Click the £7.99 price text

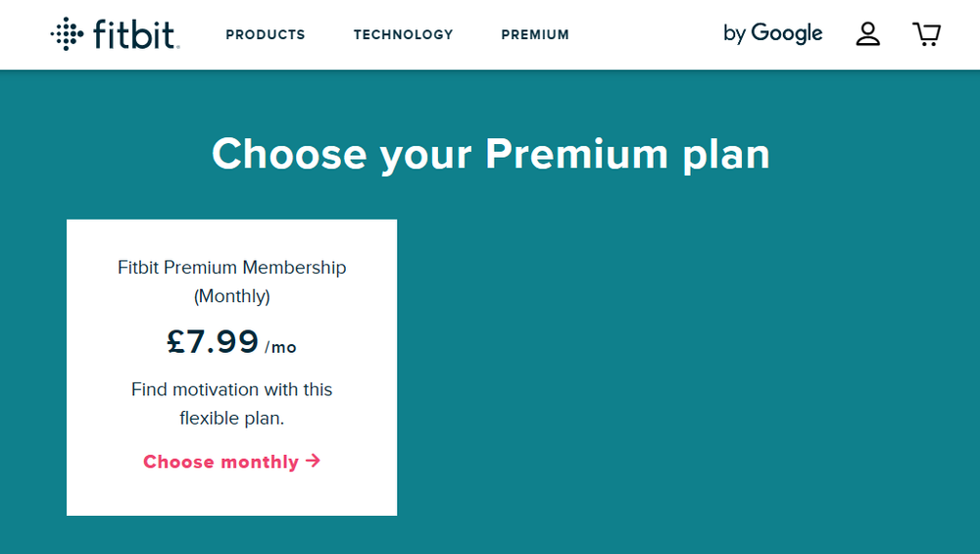pos(213,342)
